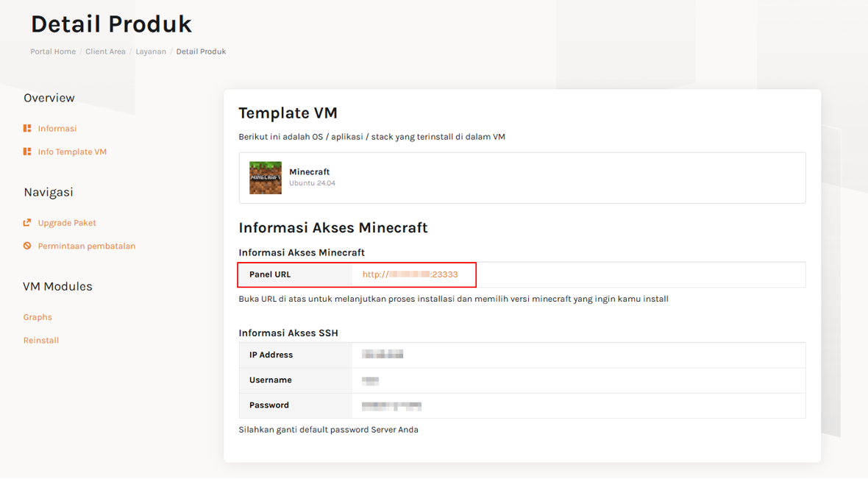This screenshot has height=479, width=868.
Task: Navigate to Portal Home breadcrumb
Action: (x=52, y=52)
